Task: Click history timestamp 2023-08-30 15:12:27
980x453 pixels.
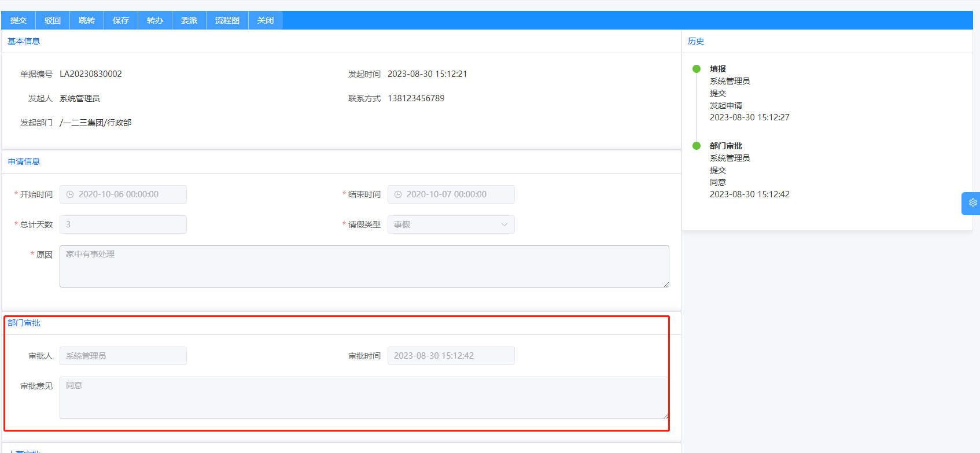Action: click(750, 117)
